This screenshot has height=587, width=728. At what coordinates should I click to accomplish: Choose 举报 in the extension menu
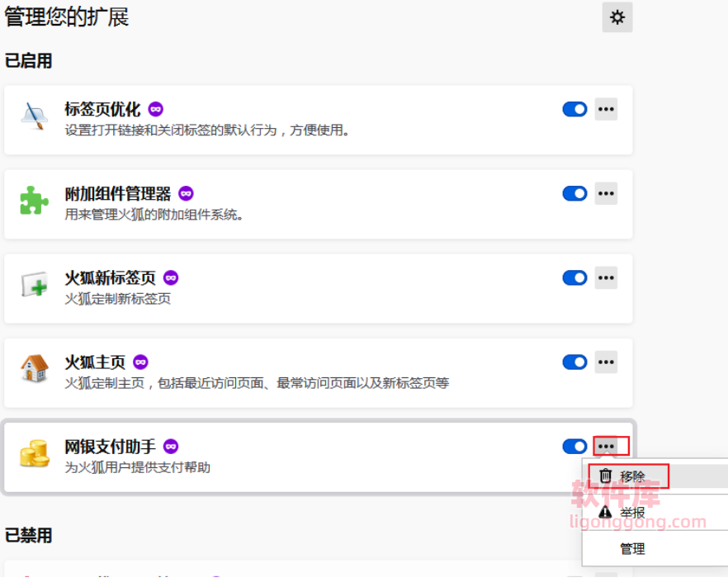632,513
